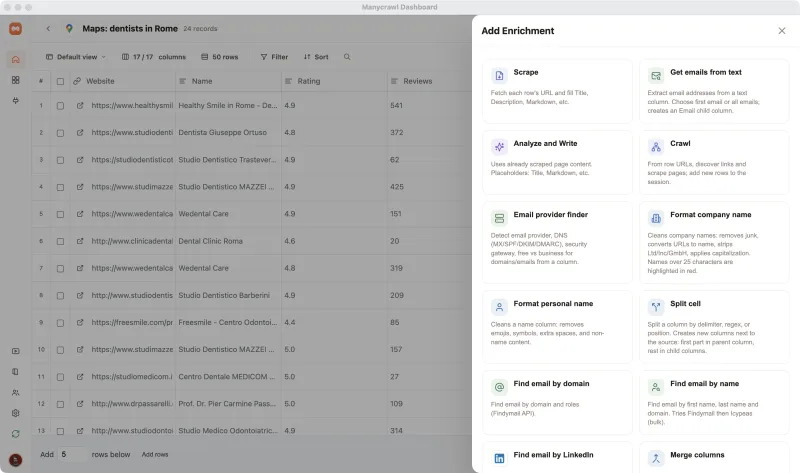
Task: Open the studiomedicom website link
Action: (x=132, y=377)
